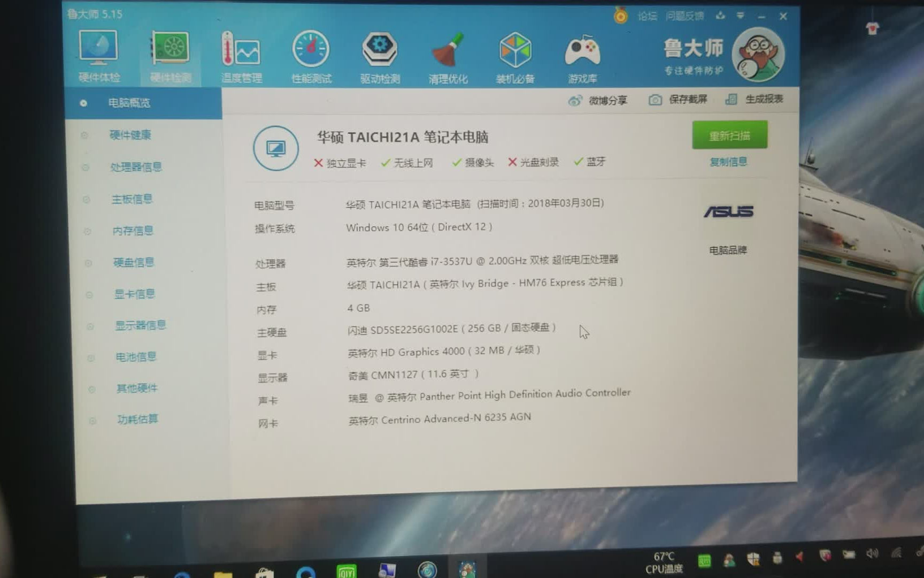Click the graphics text 英特尔 HD Graphics 4000
Image resolution: width=924 pixels, height=578 pixels.
(x=444, y=351)
